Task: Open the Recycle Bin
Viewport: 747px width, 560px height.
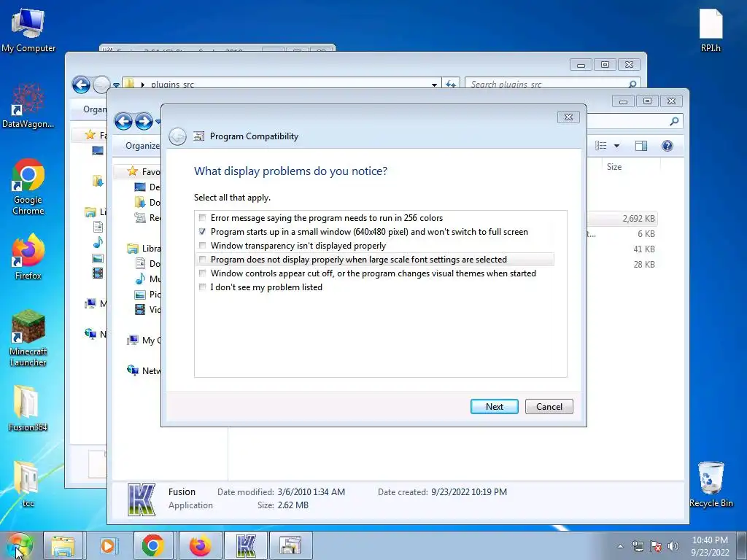Action: pos(711,485)
